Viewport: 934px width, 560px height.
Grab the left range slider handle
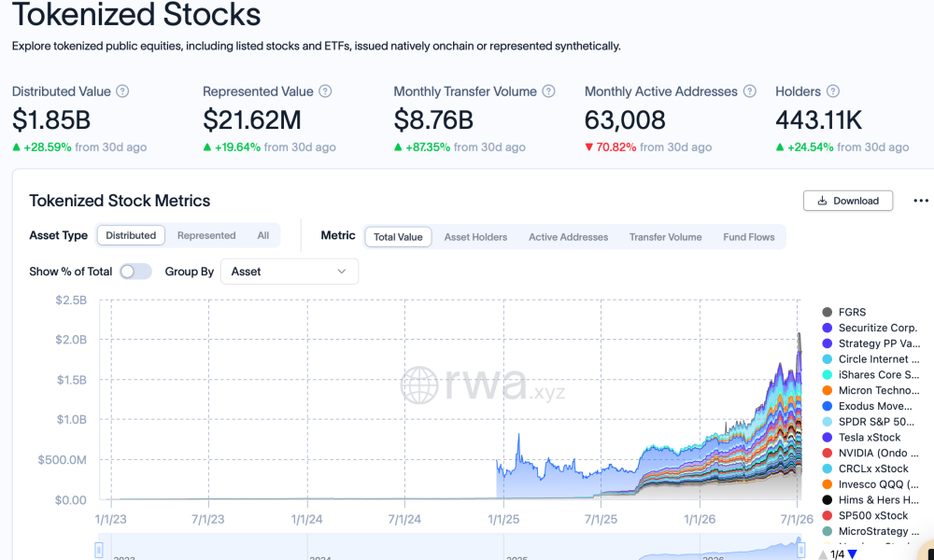(x=99, y=550)
